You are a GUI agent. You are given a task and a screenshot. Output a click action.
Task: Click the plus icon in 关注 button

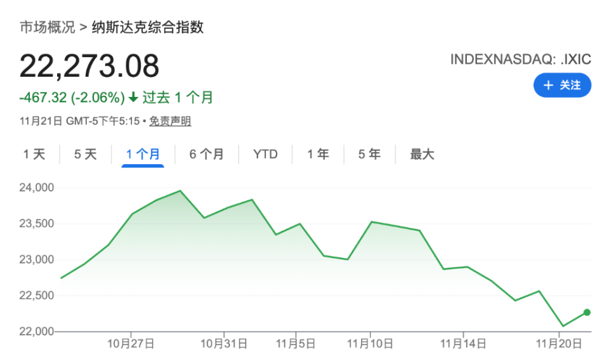pyautogui.click(x=549, y=85)
